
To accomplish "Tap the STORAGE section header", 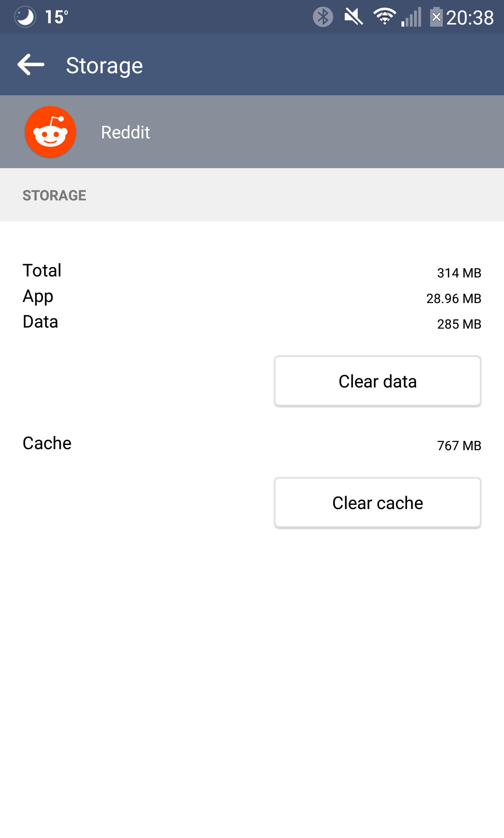I will point(54,195).
